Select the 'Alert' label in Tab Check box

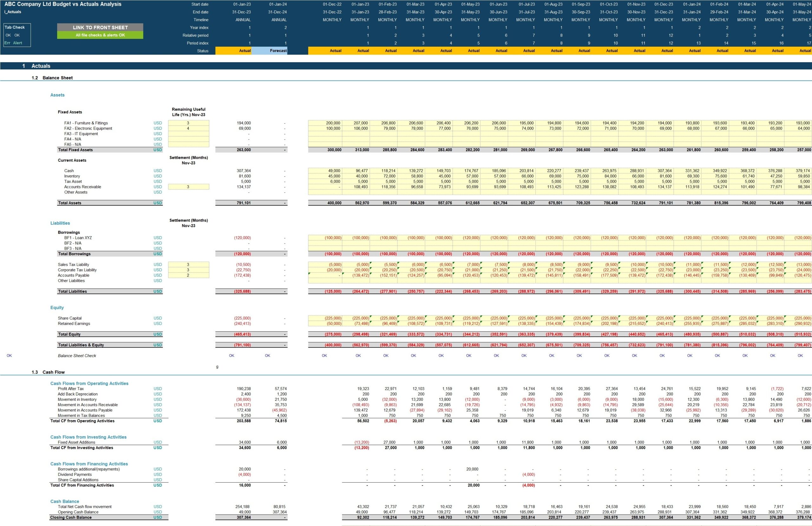pos(18,43)
